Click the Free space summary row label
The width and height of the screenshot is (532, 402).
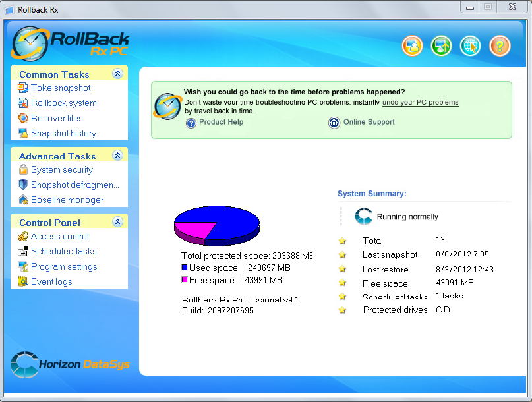(x=385, y=283)
